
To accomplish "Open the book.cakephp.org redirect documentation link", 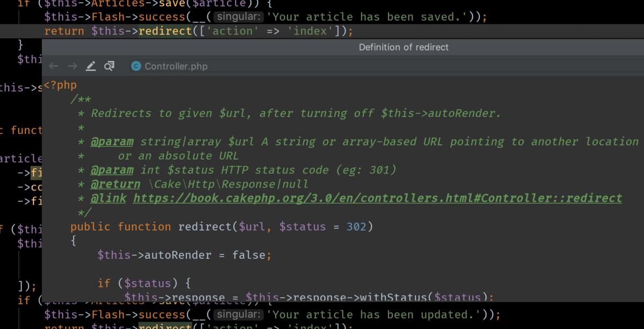I will tap(377, 198).
